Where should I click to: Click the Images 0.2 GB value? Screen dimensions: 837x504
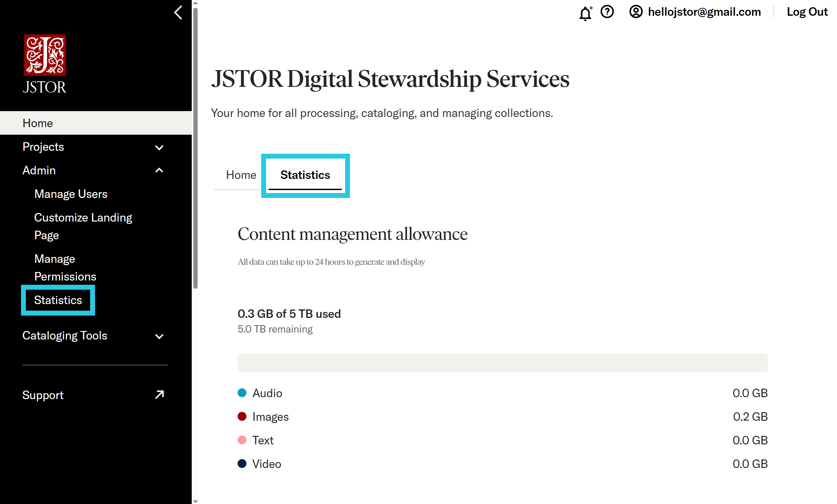click(x=750, y=417)
